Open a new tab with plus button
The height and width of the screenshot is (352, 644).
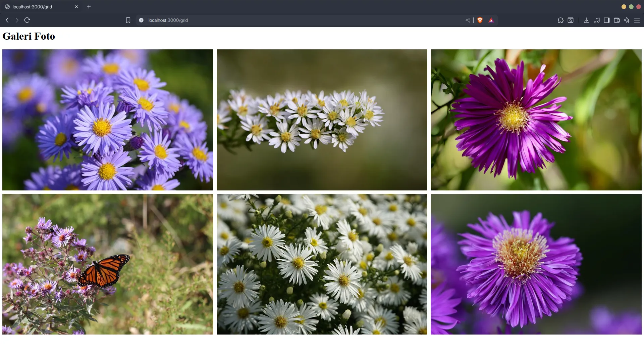(x=89, y=7)
